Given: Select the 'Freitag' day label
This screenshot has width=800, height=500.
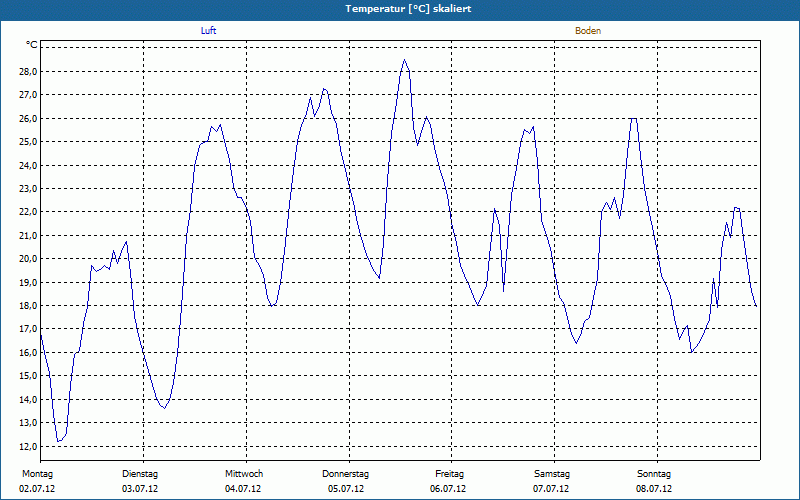Looking at the screenshot, I should point(449,474).
